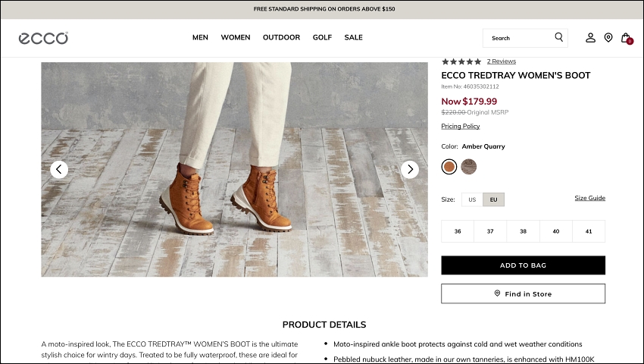This screenshot has width=644, height=364.
Task: Select size 38
Action: (523, 231)
